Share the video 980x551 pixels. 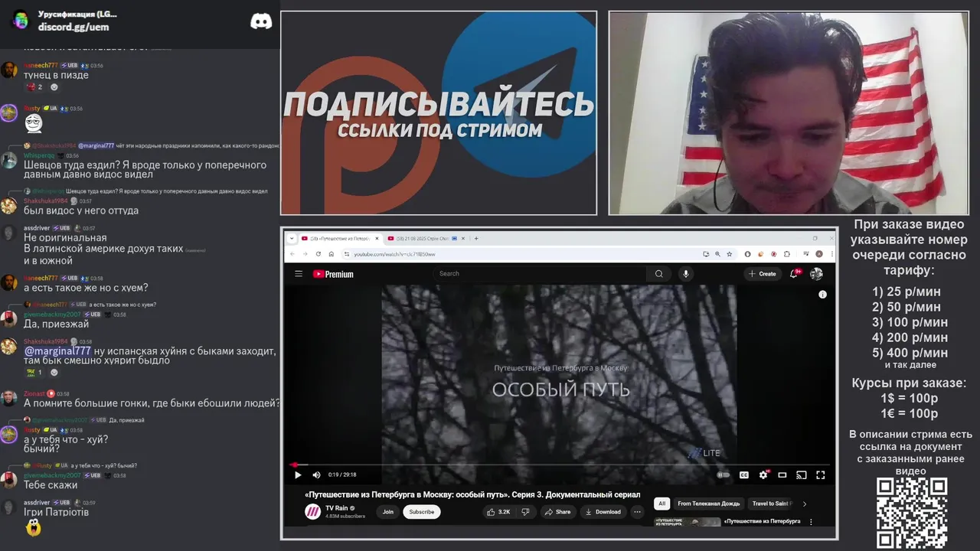[558, 512]
